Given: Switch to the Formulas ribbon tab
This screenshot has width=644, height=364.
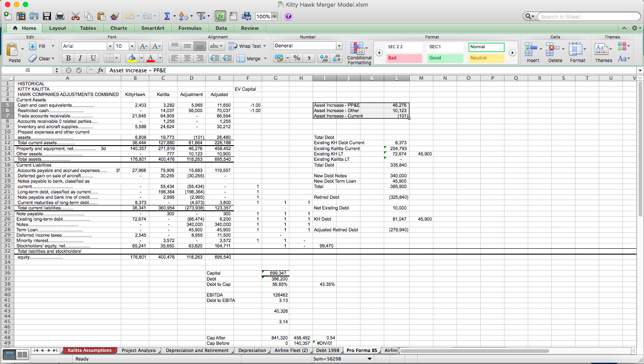Looking at the screenshot, I should [x=190, y=28].
